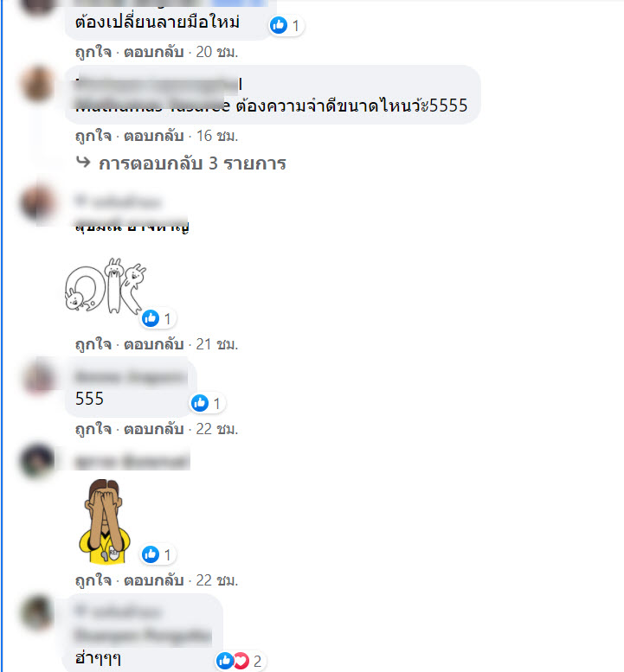Click the reply arrow icon beside การตอบกลับ 3 รายการ
Image resolution: width=624 pixels, height=672 pixels.
(x=83, y=163)
